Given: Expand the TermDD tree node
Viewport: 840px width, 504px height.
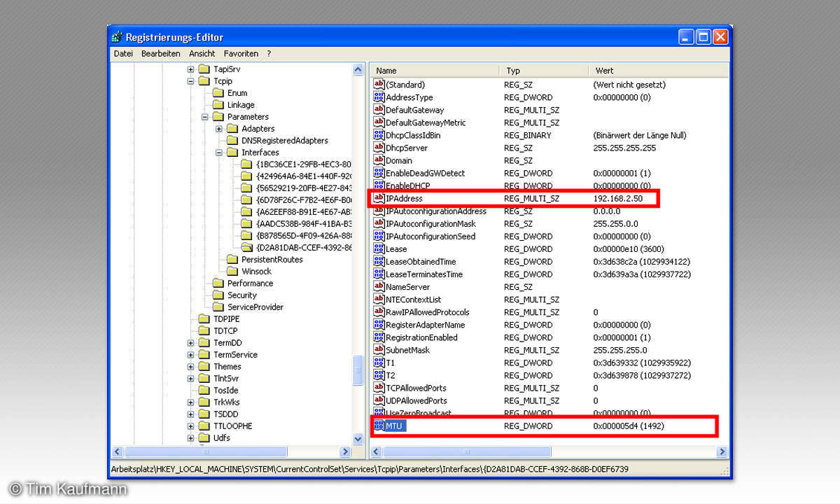Looking at the screenshot, I should point(190,343).
